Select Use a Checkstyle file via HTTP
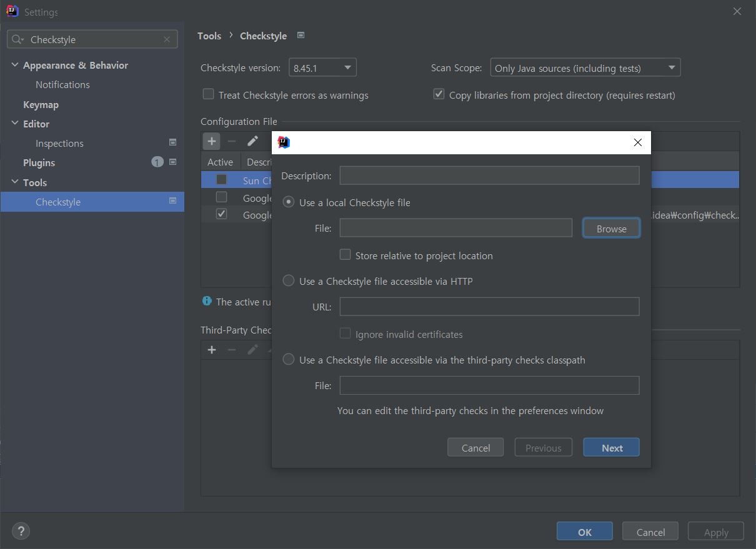The height and width of the screenshot is (549, 756). coord(289,281)
